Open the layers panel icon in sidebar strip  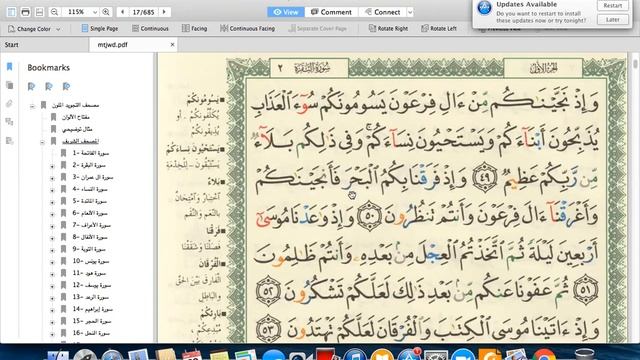[x=9, y=122]
